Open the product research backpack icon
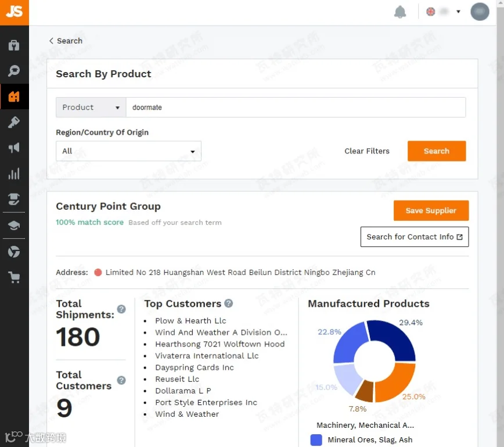The image size is (504, 447). point(14,45)
